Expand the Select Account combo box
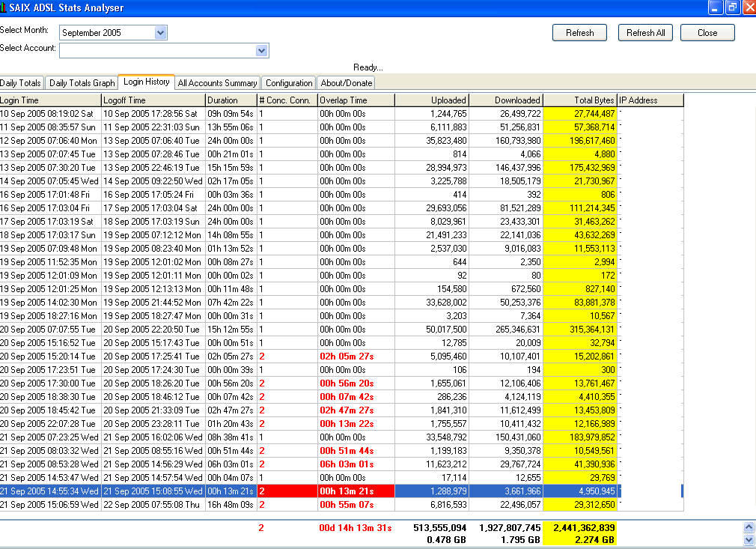 click(x=261, y=51)
